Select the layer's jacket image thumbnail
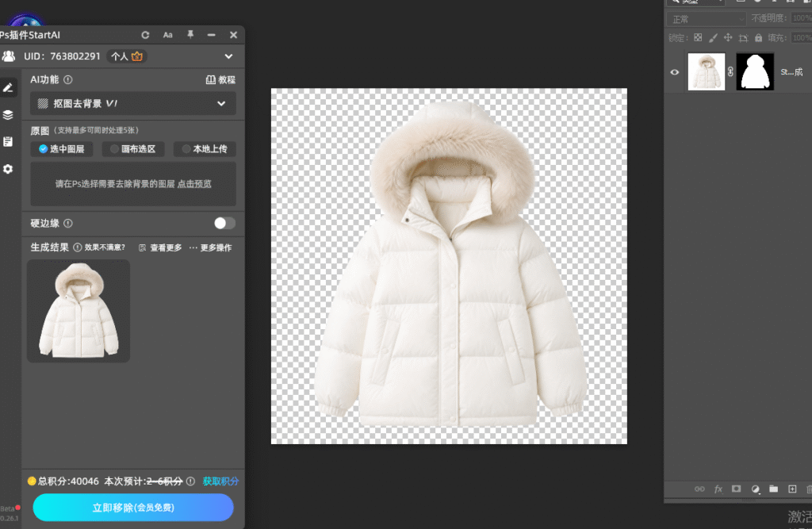This screenshot has width=812, height=529. (707, 71)
